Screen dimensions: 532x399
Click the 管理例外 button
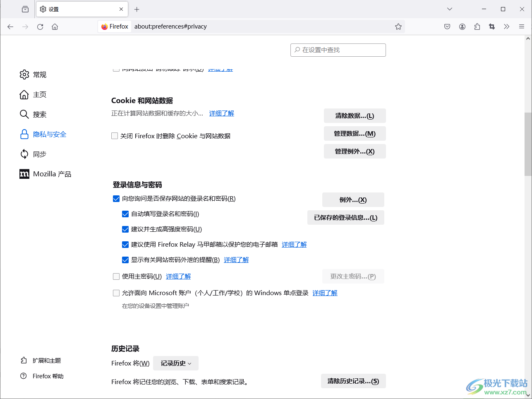click(355, 151)
